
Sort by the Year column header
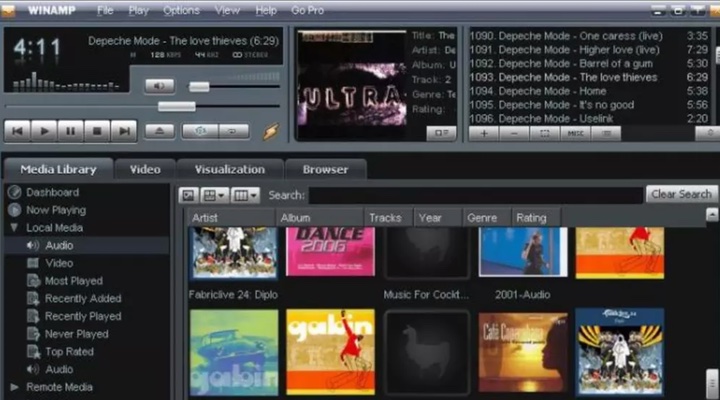(x=438, y=218)
